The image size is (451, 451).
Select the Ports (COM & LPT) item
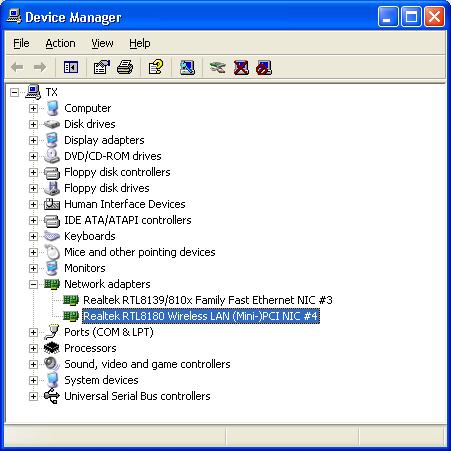(109, 332)
